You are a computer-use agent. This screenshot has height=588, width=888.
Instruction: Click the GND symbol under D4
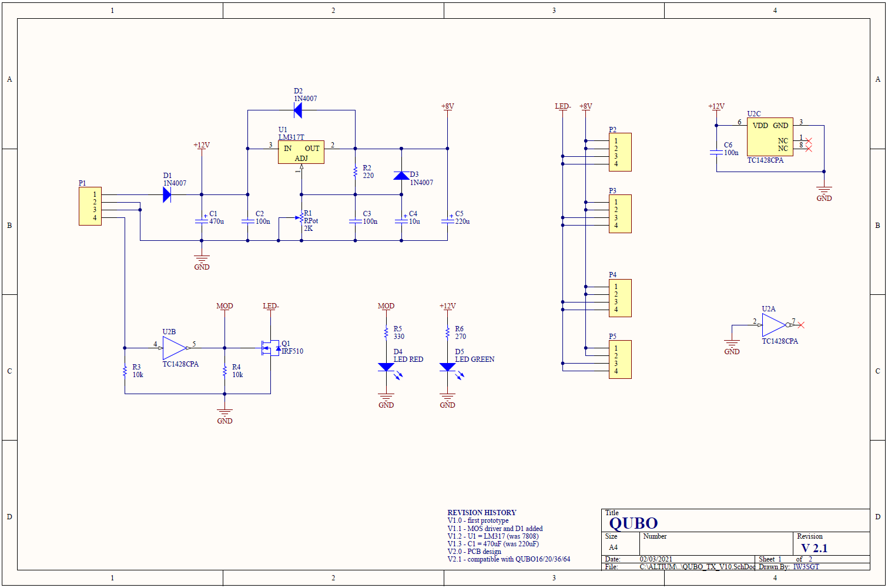(386, 400)
